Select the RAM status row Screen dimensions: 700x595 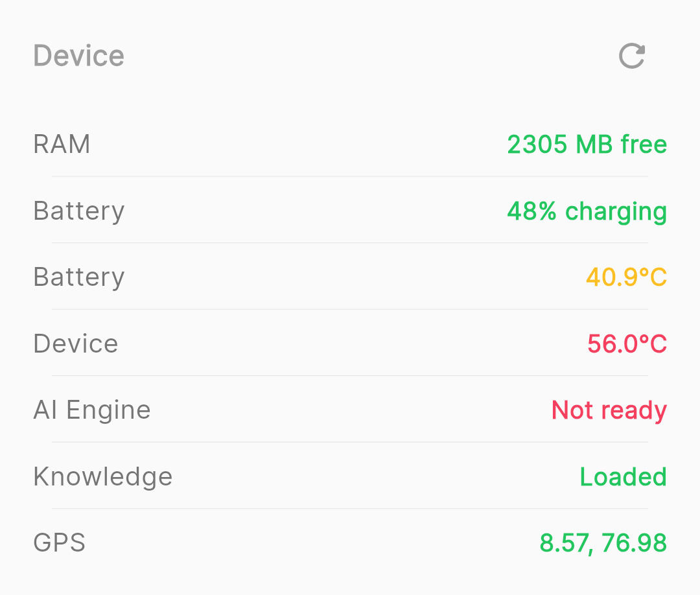[350, 144]
